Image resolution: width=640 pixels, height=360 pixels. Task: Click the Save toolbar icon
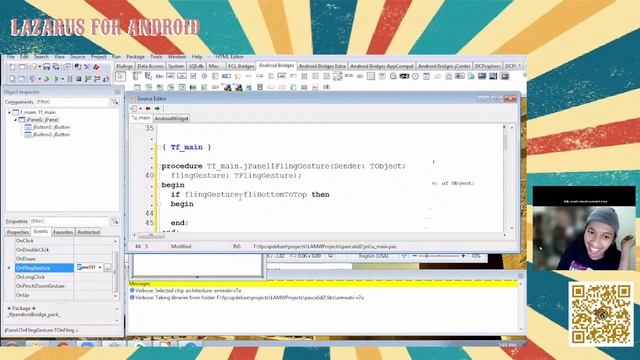[x=47, y=67]
